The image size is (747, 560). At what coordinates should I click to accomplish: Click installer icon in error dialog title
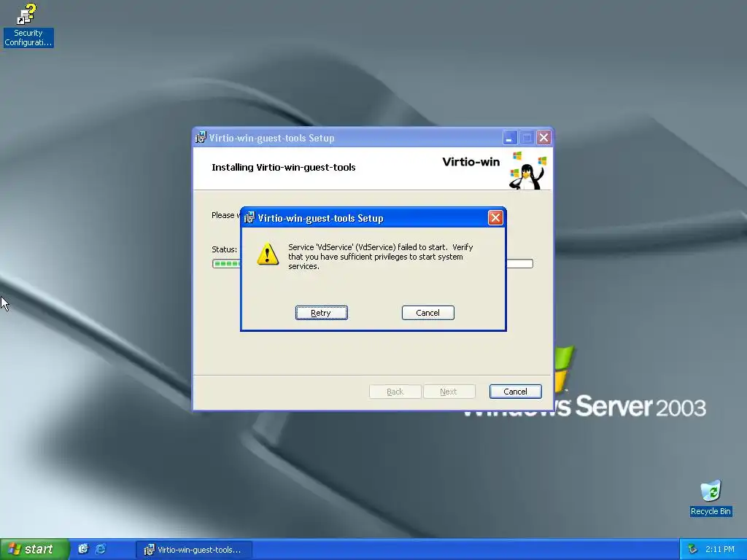click(x=249, y=218)
